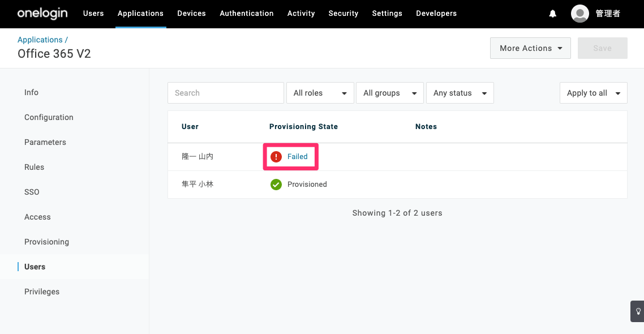Image resolution: width=644 pixels, height=334 pixels.
Task: Open the Settings top menu
Action: [x=387, y=14]
